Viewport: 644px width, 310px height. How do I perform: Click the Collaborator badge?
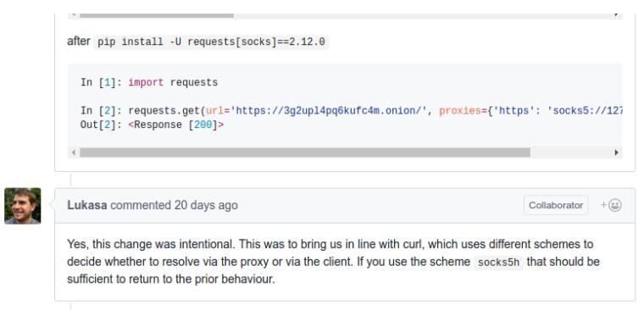(556, 205)
